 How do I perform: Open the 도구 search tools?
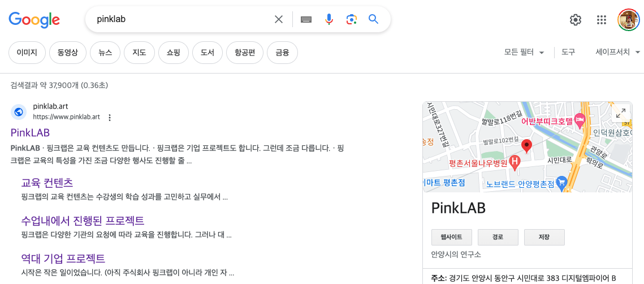pos(568,52)
